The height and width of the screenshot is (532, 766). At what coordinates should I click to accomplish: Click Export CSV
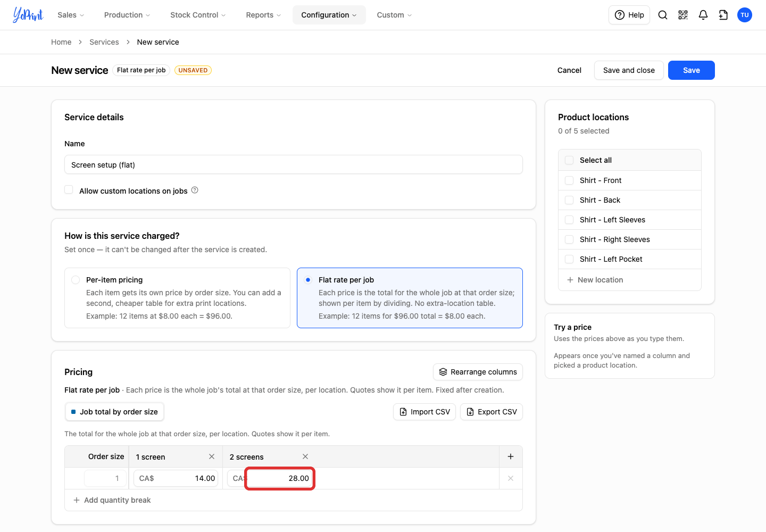tap(492, 412)
